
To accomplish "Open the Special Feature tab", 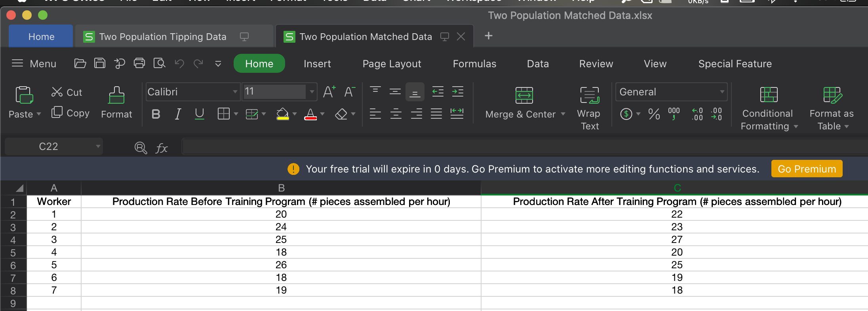I will [x=735, y=64].
